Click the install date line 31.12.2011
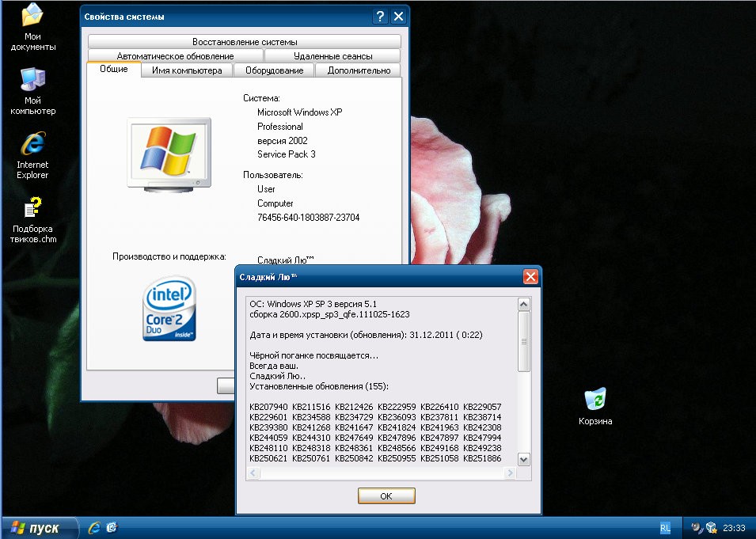This screenshot has height=539, width=756. pos(366,335)
